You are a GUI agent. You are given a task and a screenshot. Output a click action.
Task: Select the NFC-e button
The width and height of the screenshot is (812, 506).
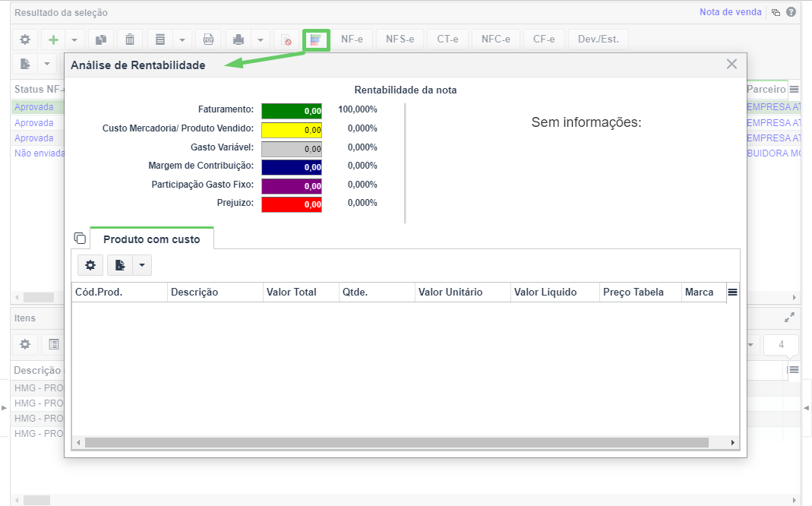click(495, 40)
